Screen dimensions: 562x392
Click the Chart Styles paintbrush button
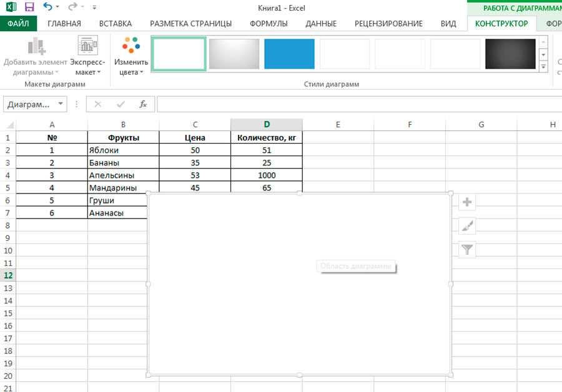(x=467, y=226)
